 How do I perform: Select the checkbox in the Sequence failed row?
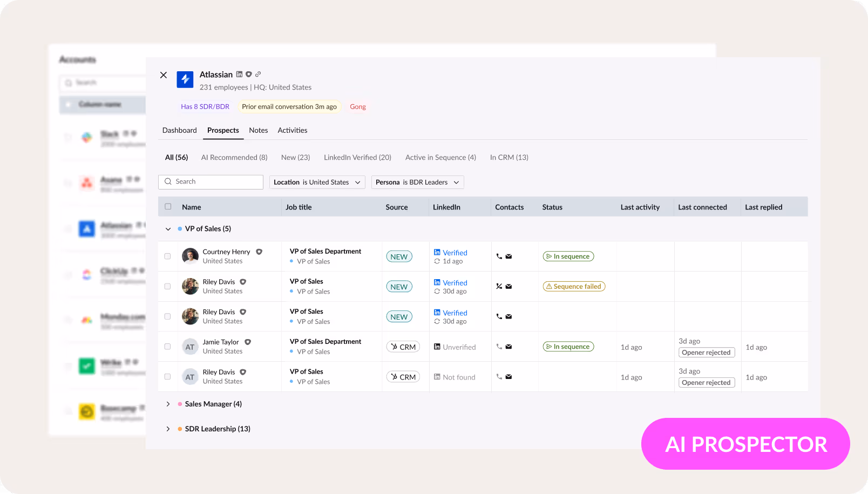coord(167,287)
